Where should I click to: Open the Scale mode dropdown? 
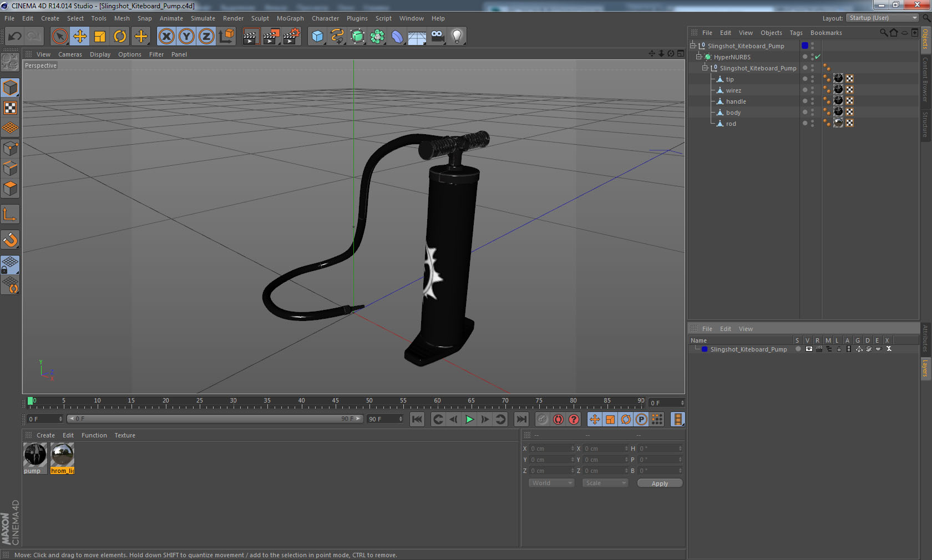605,483
